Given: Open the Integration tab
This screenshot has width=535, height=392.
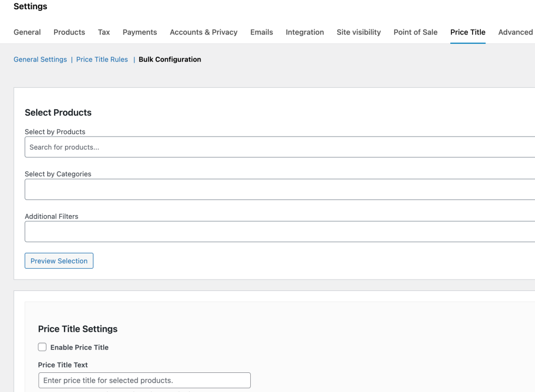Looking at the screenshot, I should click(304, 32).
